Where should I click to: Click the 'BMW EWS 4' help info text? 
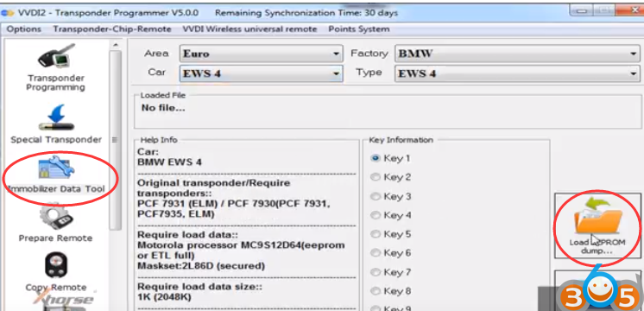pos(169,162)
